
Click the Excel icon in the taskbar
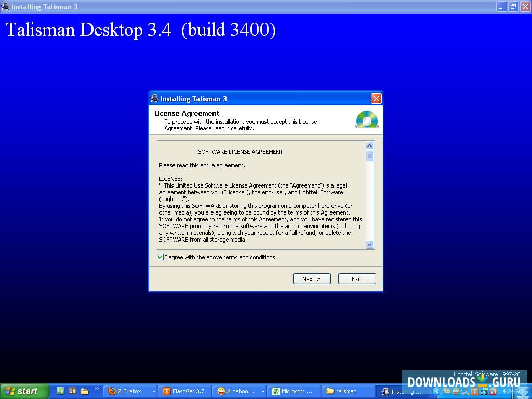pyautogui.click(x=276, y=391)
